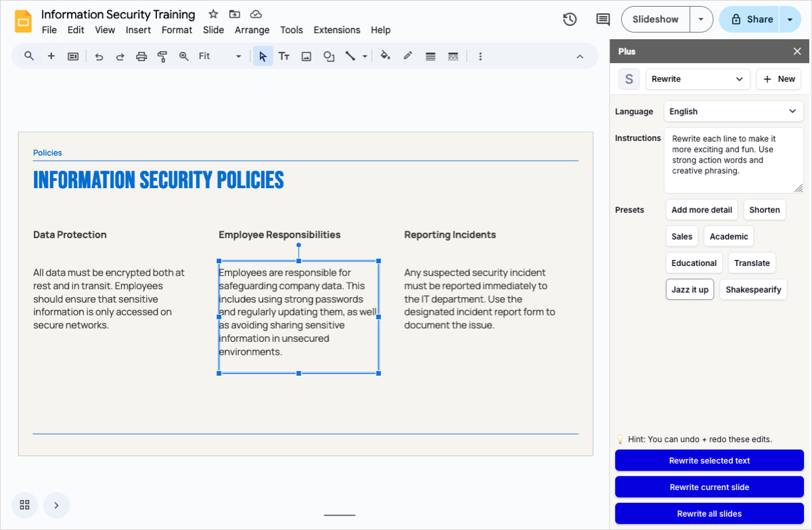This screenshot has width=812, height=530.
Task: Click Rewrite selected text
Action: [x=709, y=460]
